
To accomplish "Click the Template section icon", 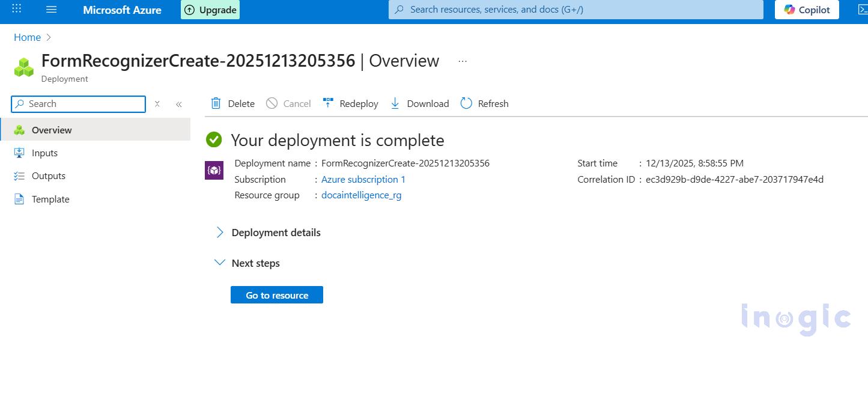I will pyautogui.click(x=19, y=199).
